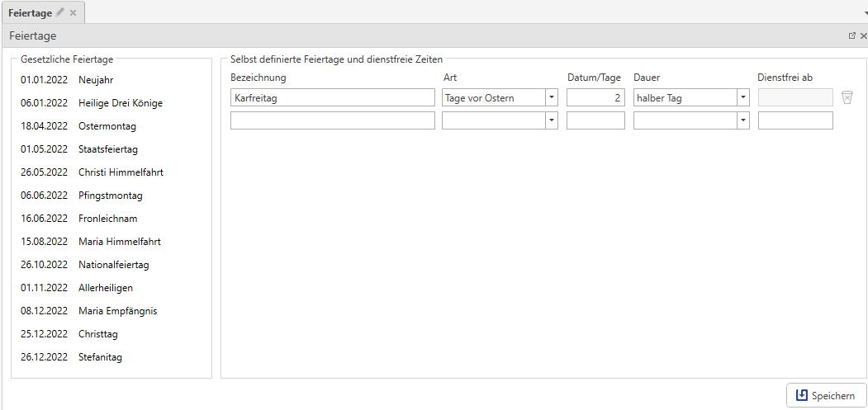This screenshot has height=410, width=868.
Task: Close the Feiertage tab
Action: (73, 12)
